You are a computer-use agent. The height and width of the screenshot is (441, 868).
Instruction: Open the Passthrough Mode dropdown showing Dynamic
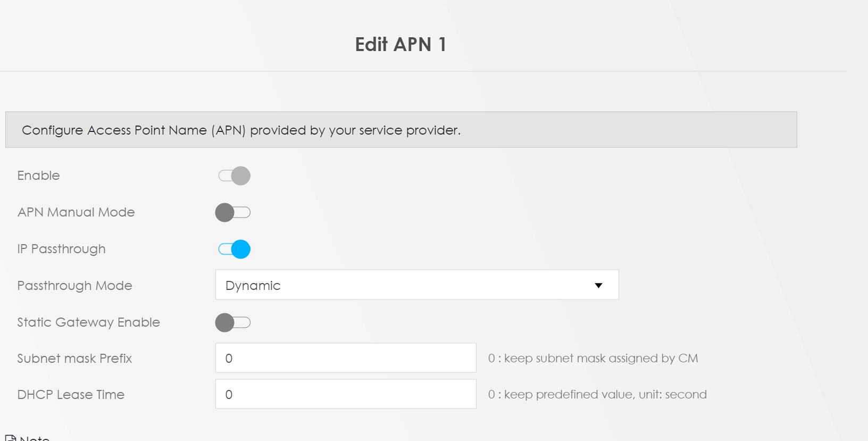pyautogui.click(x=417, y=285)
